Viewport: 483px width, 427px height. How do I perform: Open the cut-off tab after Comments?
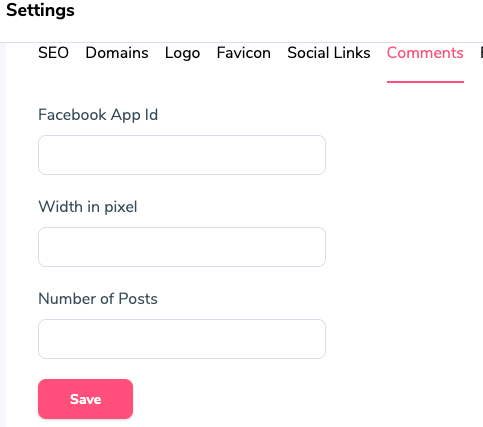481,53
